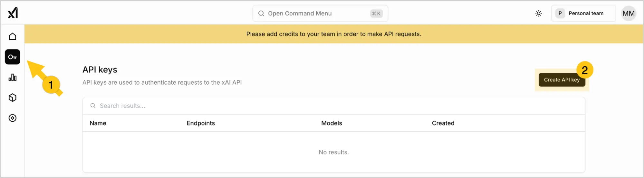The width and height of the screenshot is (644, 178).
Task: Click the Created column header
Action: 443,123
